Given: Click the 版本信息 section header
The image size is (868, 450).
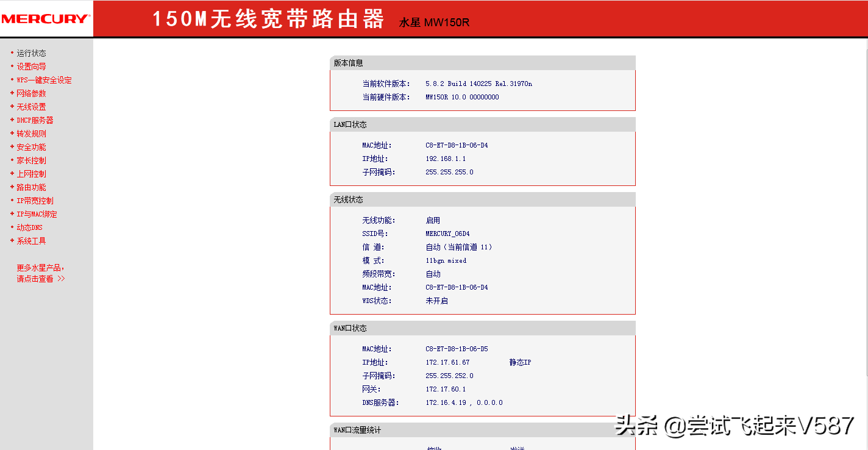Looking at the screenshot, I should pos(482,63).
